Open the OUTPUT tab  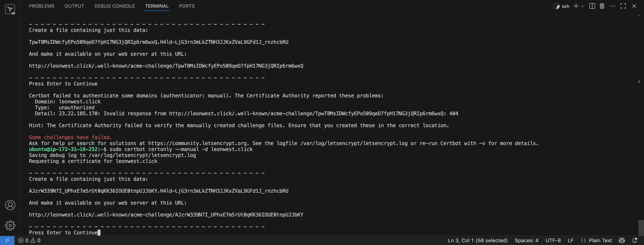pos(74,6)
